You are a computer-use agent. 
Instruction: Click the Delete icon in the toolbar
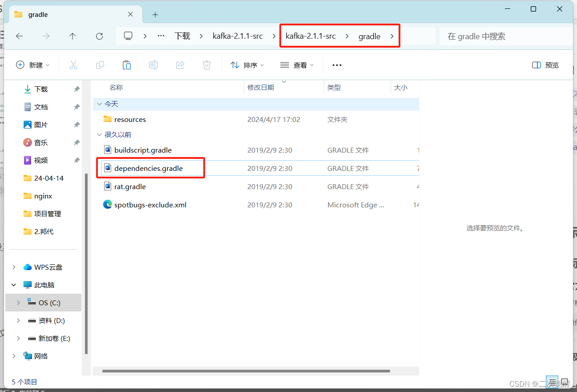point(206,65)
